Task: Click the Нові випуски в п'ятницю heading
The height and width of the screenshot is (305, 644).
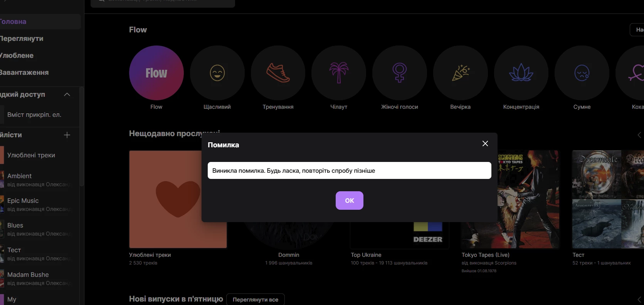Action: click(x=176, y=299)
